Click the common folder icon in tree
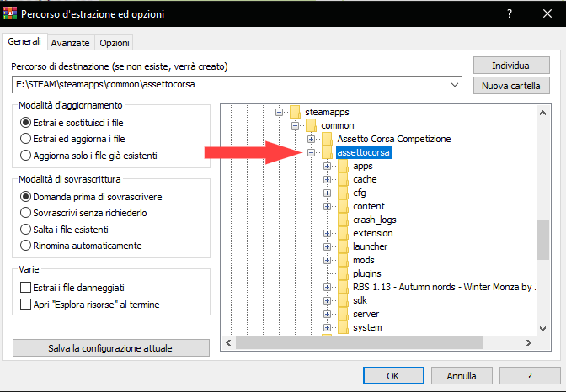Screen dimensions: 566x392 [311, 125]
